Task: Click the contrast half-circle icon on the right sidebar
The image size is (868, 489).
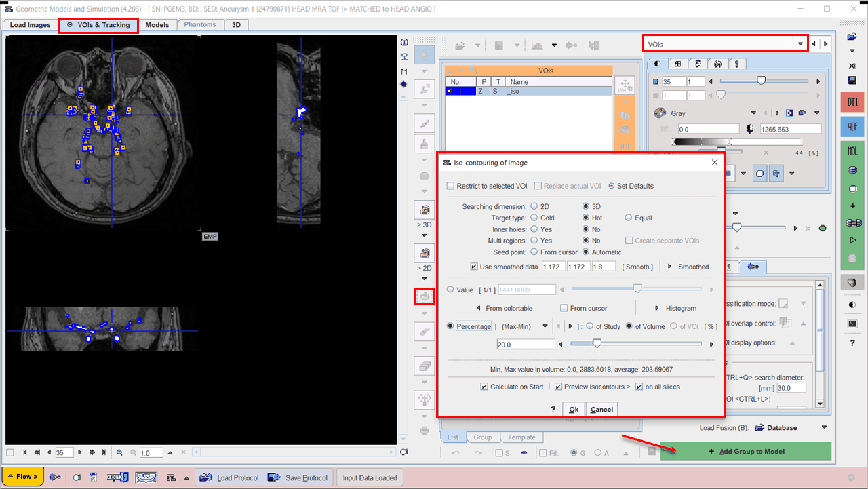Action: tap(852, 305)
